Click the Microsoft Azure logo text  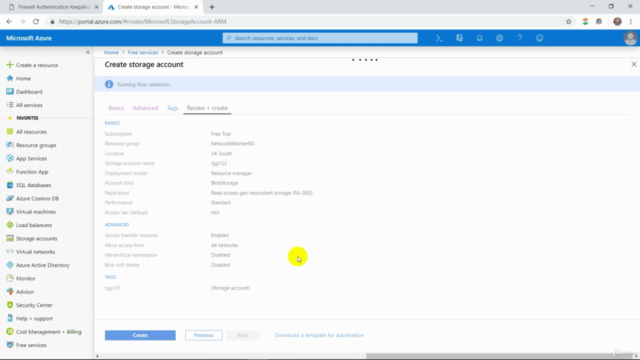[29, 38]
